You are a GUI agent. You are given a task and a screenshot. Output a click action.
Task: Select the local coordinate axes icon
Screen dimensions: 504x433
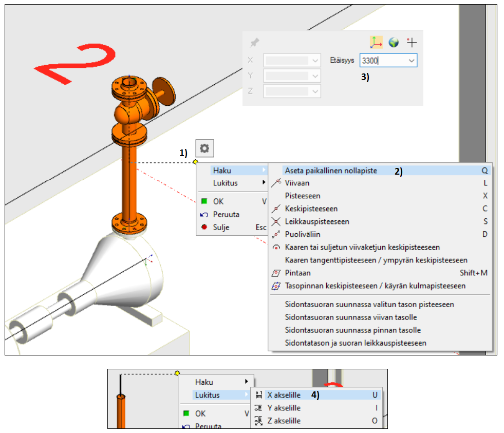(x=376, y=42)
